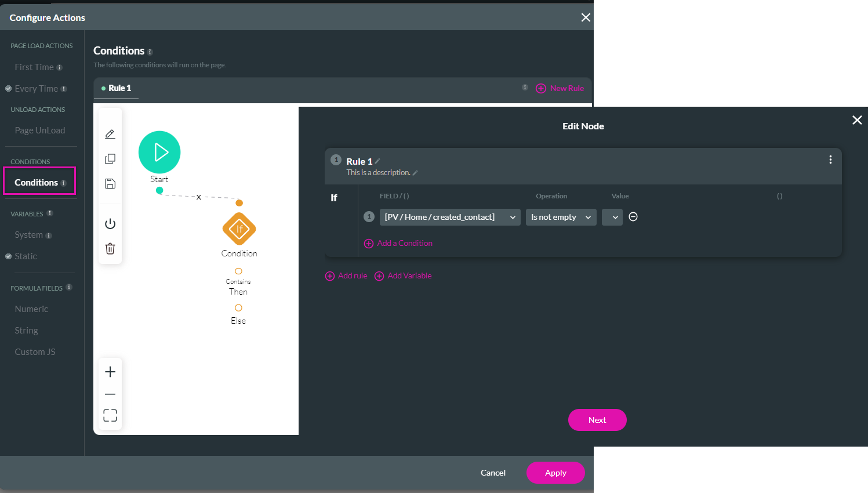Select the Start node play icon
868x493 pixels.
[159, 152]
